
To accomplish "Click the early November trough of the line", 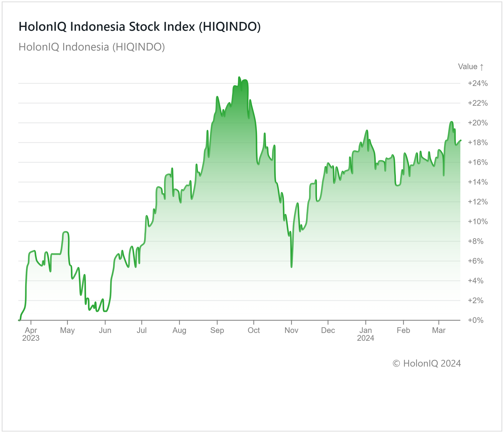I will coord(291,267).
